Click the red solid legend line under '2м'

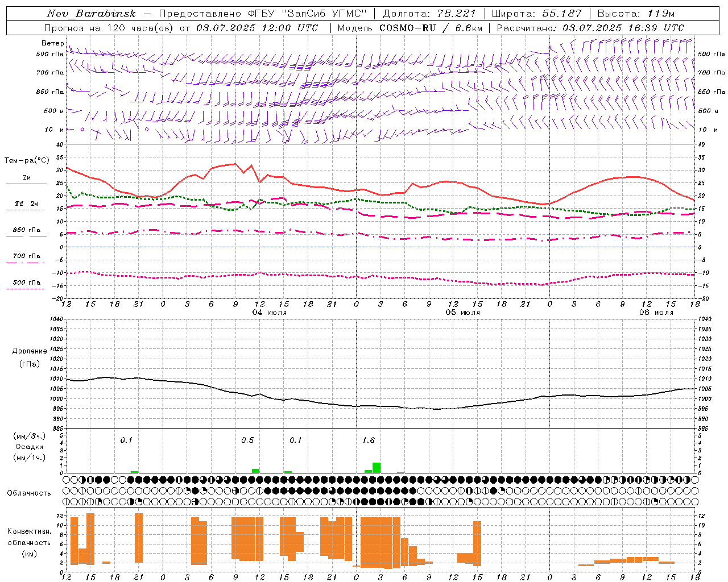26,184
